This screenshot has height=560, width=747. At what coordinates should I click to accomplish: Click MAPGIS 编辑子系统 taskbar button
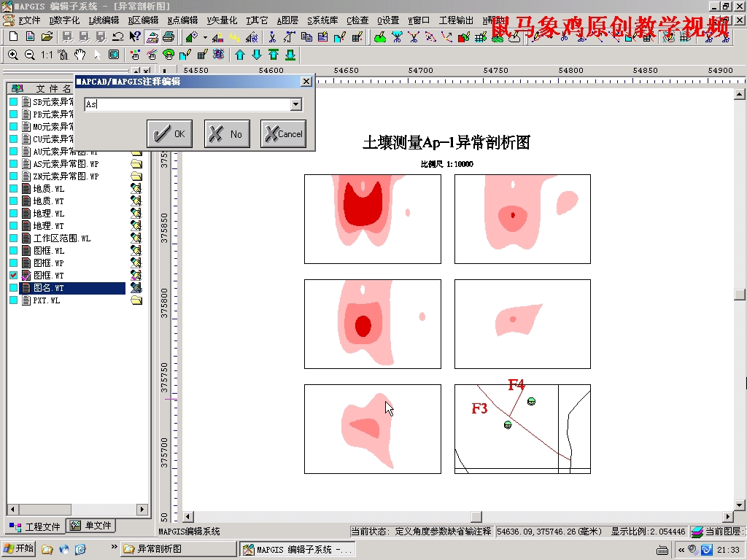coord(298,549)
